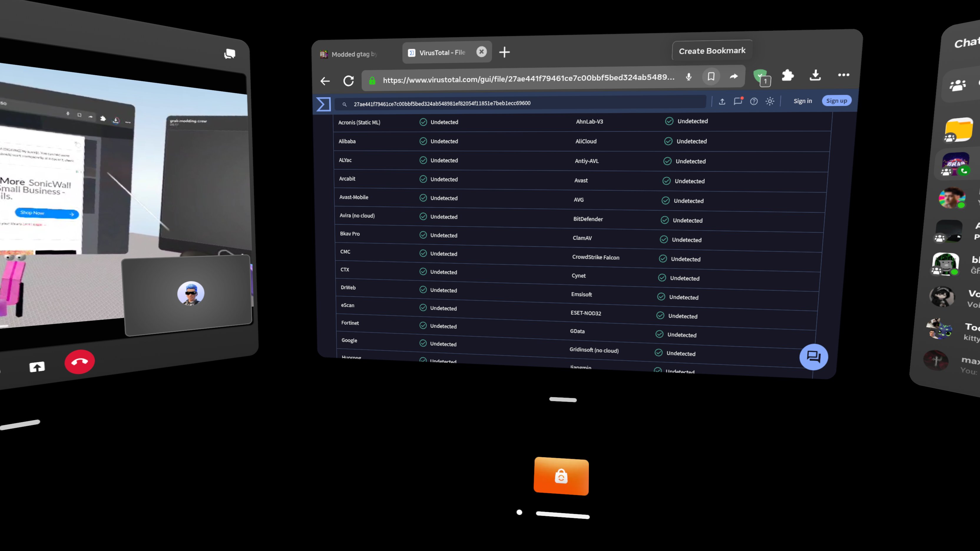Screen dimensions: 980x551
Task: Click the ESET-NOD32 engine name
Action: click(x=585, y=313)
